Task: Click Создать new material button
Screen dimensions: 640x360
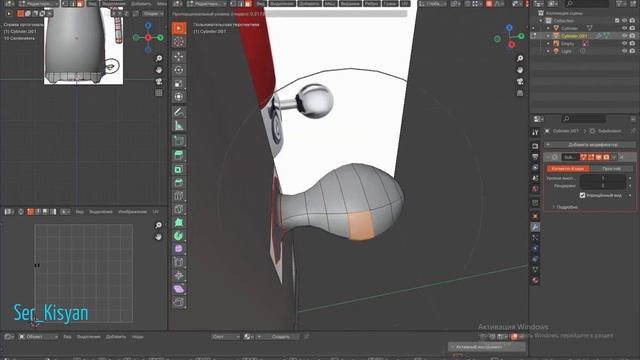Action: click(x=277, y=337)
